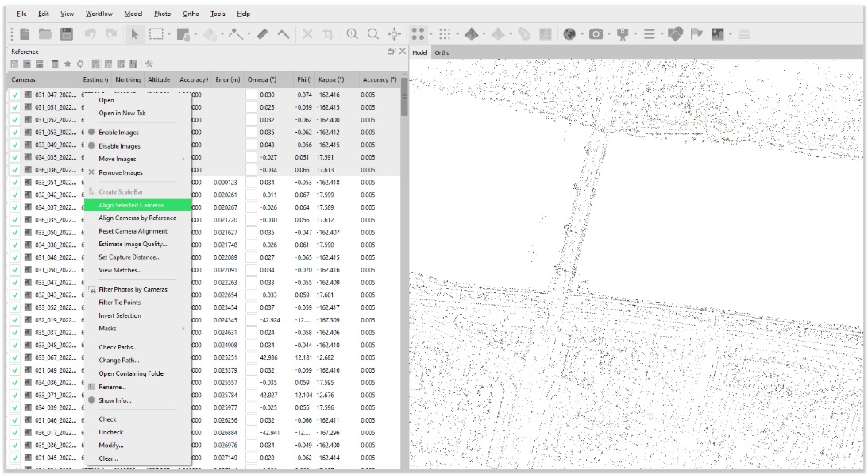Viewport: 868px width, 475px height.
Task: Click the Reference table vertical scrollbar
Action: [404, 98]
